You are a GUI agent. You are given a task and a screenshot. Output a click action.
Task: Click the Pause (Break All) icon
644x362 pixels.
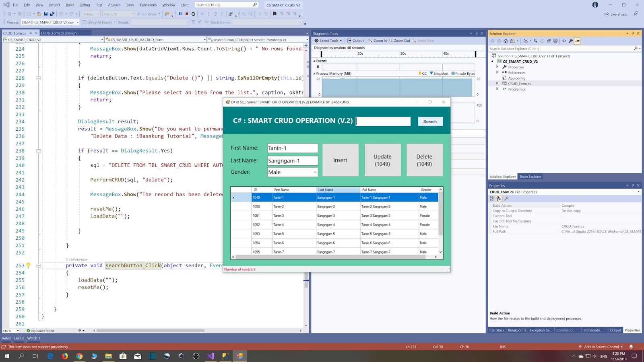180,14
